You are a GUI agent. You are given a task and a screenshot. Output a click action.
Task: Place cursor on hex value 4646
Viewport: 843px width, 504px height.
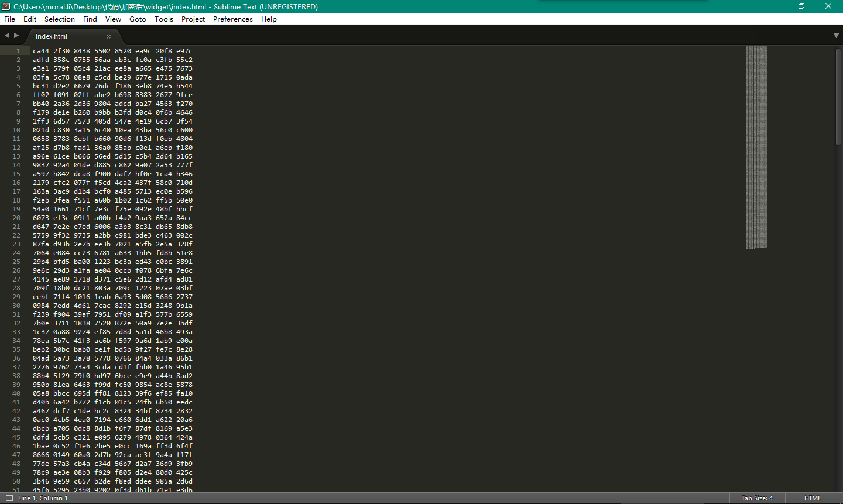point(184,112)
